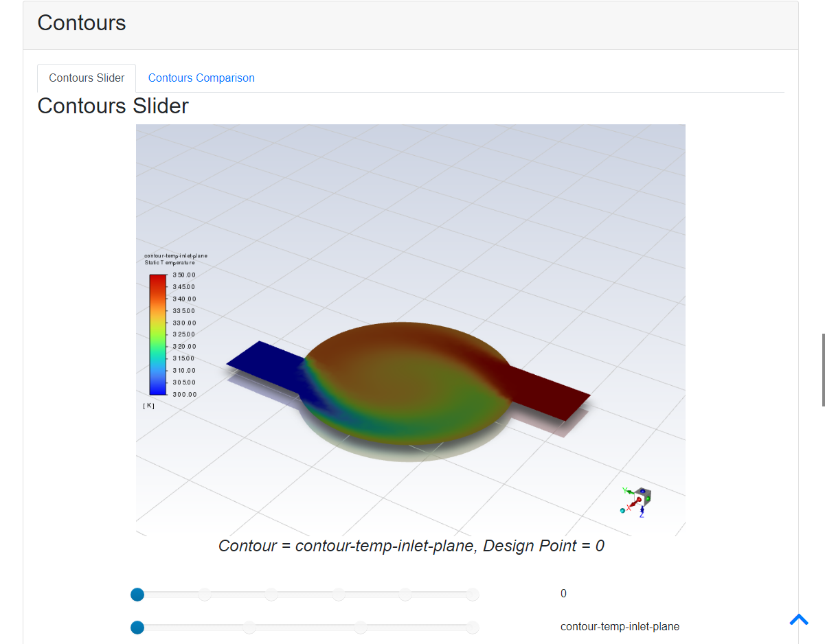Click the red X axis arrow on the triad
The image size is (825, 644).
[634, 503]
